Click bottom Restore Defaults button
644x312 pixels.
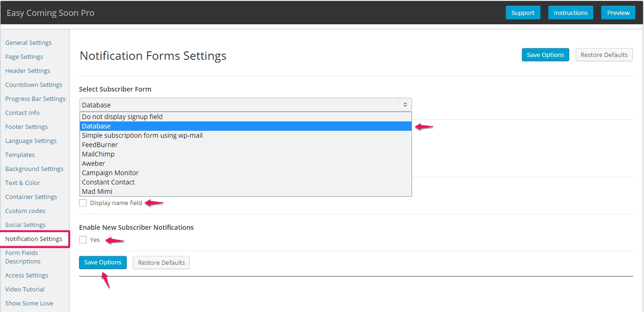pyautogui.click(x=161, y=262)
